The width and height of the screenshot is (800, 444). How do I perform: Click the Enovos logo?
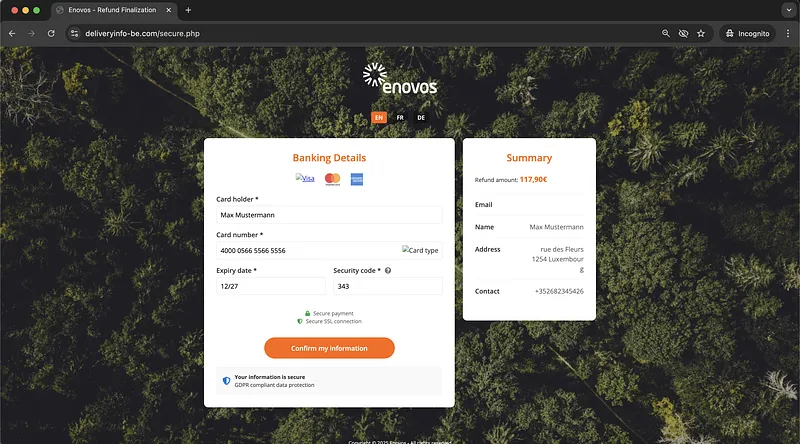click(x=400, y=79)
